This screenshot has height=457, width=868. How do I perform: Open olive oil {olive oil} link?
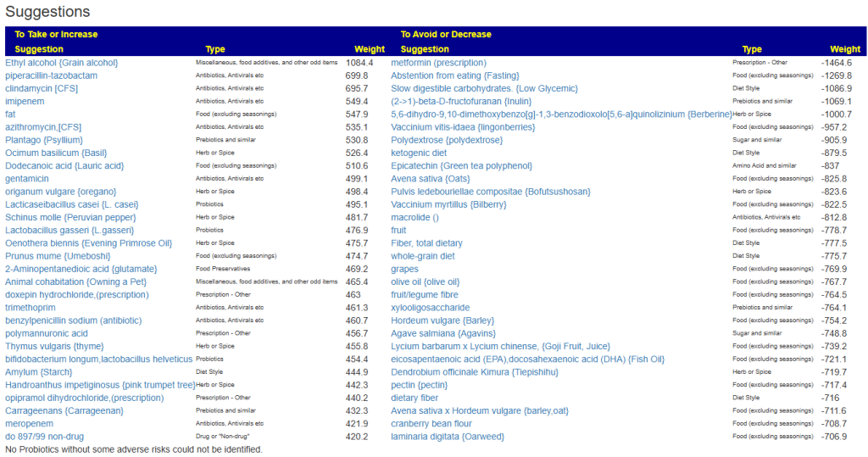[426, 282]
